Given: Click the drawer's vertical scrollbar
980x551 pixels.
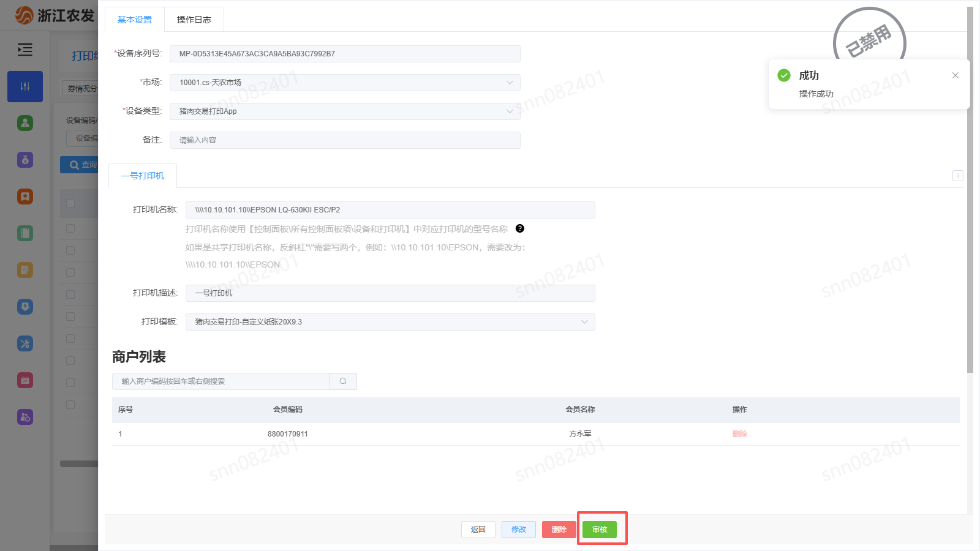Looking at the screenshot, I should (x=970, y=190).
